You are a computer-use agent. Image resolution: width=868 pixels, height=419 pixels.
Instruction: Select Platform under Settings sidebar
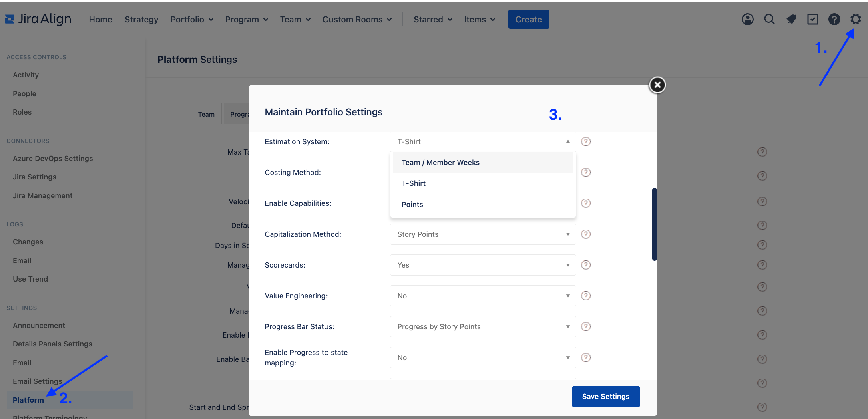click(28, 400)
